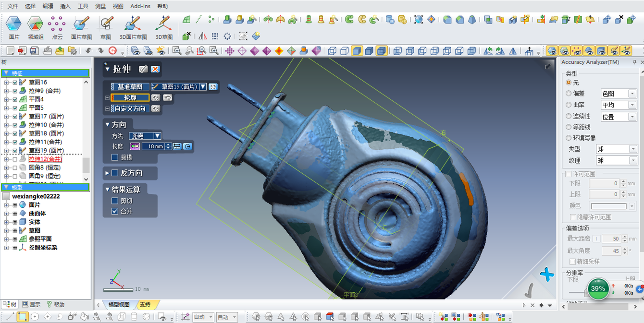Open the 插入 menu
Screen dimensions: 644x323
[65, 6]
